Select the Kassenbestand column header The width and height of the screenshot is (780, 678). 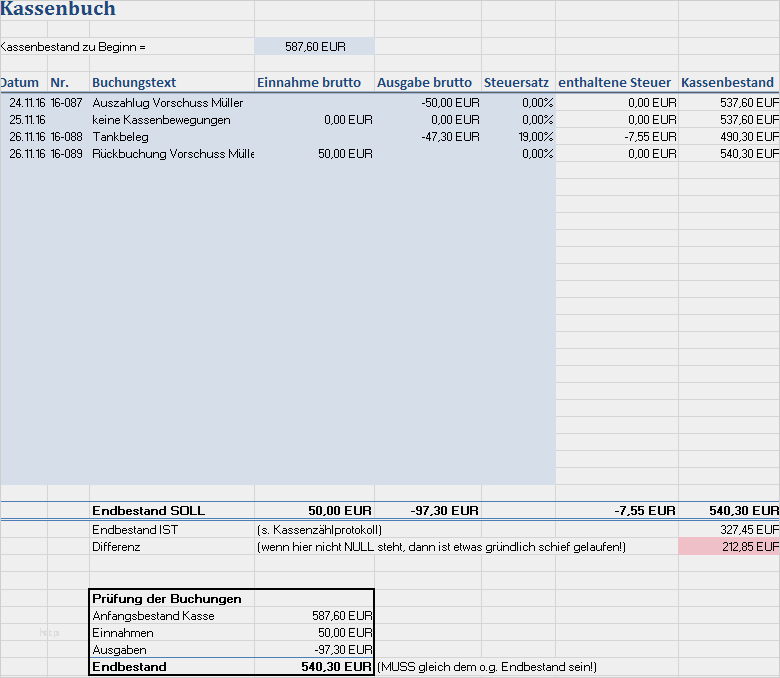[729, 83]
